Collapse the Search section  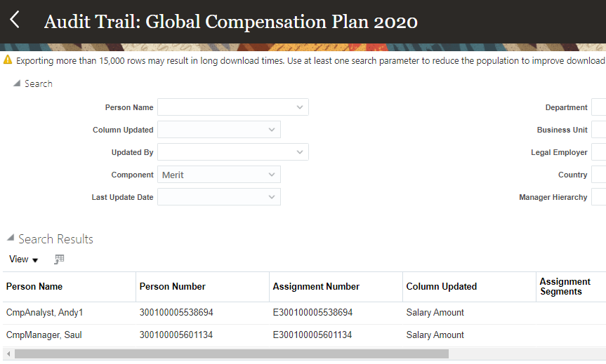17,83
